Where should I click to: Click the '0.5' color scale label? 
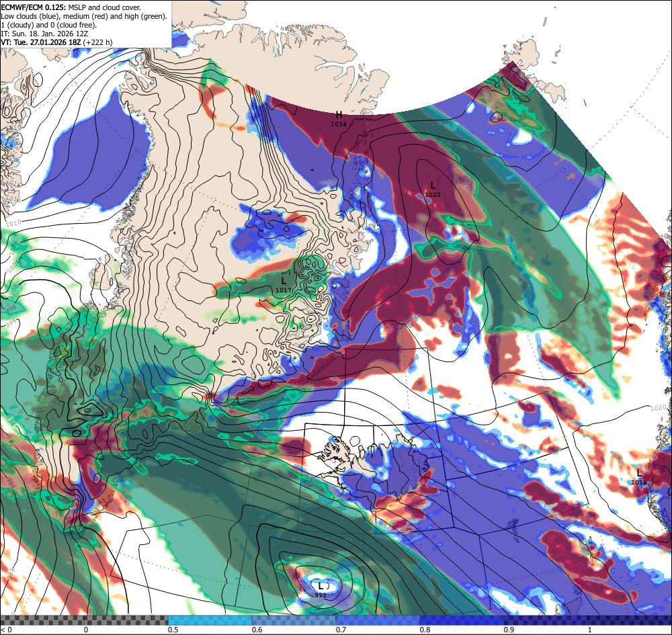173,630
